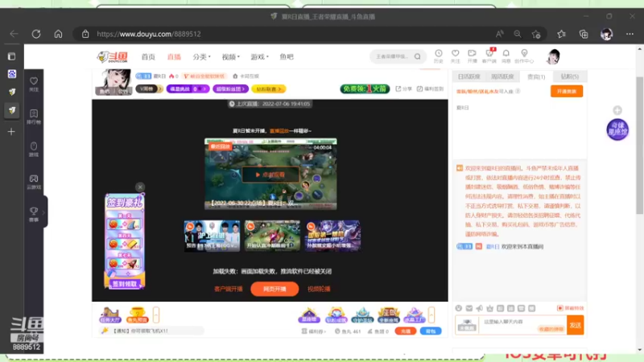
Task: Switch to the 钻粉(5) tab
Action: pyautogui.click(x=570, y=76)
